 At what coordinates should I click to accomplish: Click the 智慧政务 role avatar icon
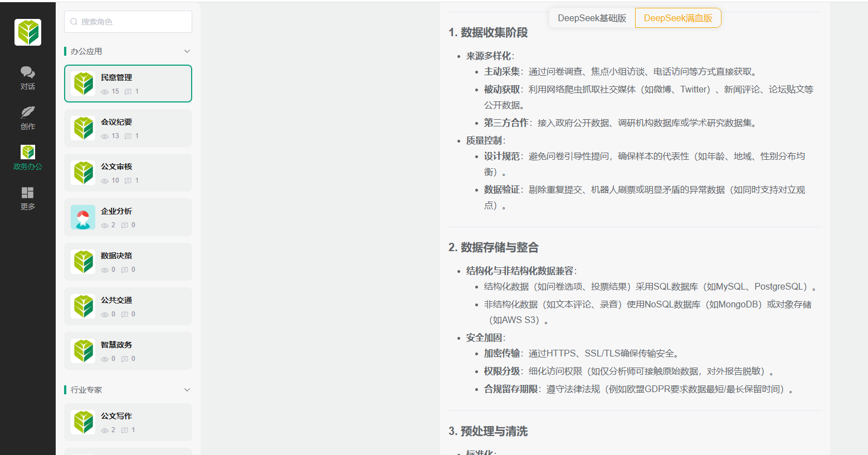pos(83,351)
